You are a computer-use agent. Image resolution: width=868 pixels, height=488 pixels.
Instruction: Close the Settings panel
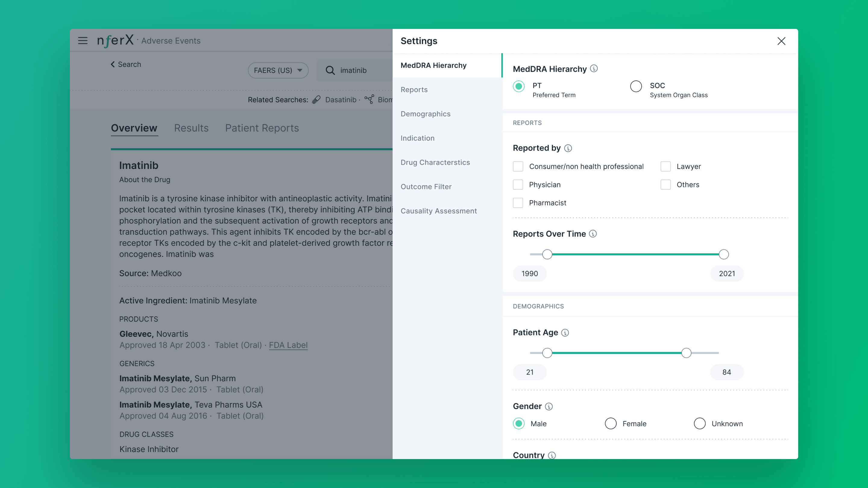(x=781, y=41)
